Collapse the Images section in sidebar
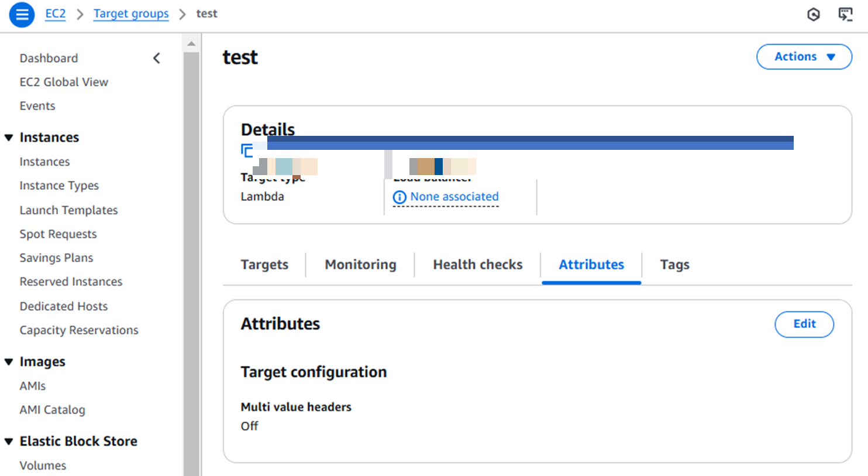 tap(9, 362)
